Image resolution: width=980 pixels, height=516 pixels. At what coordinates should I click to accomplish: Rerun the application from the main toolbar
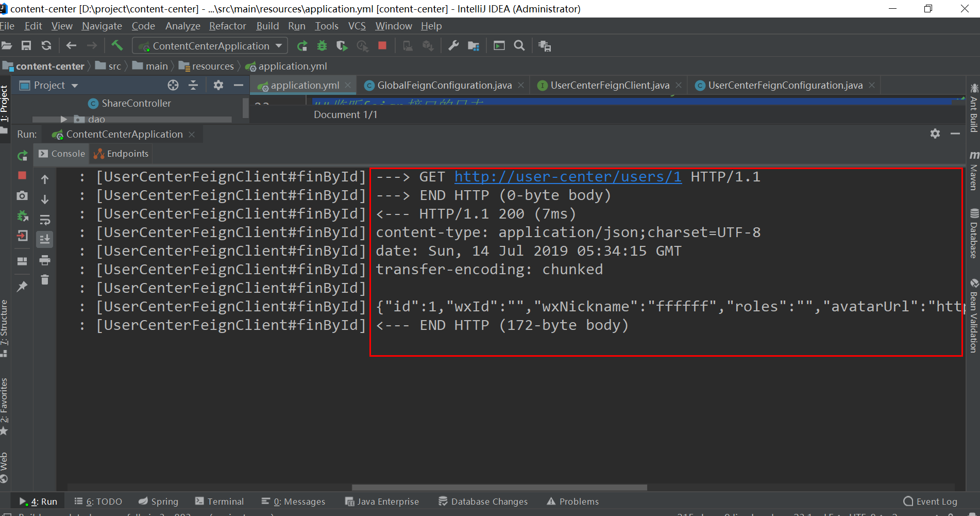[x=302, y=46]
